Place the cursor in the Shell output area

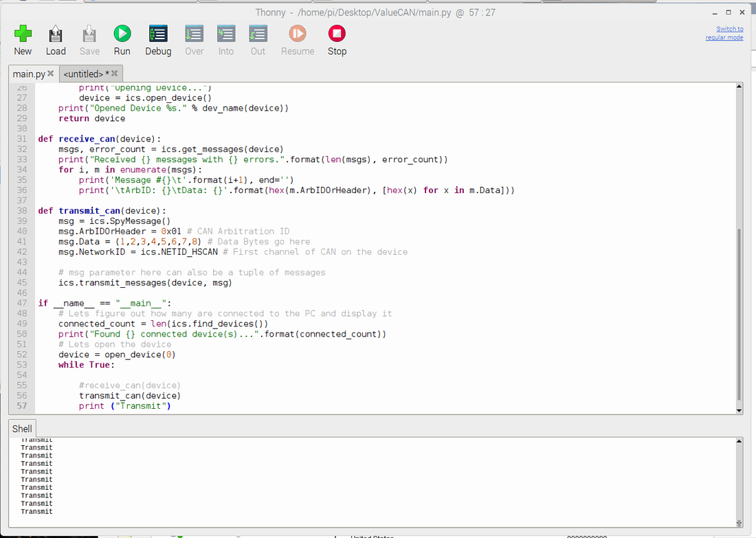tap(344, 481)
